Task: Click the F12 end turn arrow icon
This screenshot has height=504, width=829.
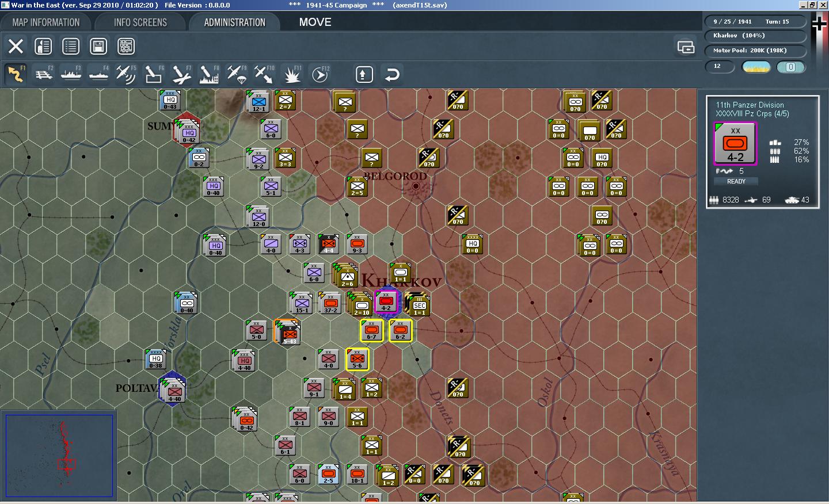Action: point(320,74)
